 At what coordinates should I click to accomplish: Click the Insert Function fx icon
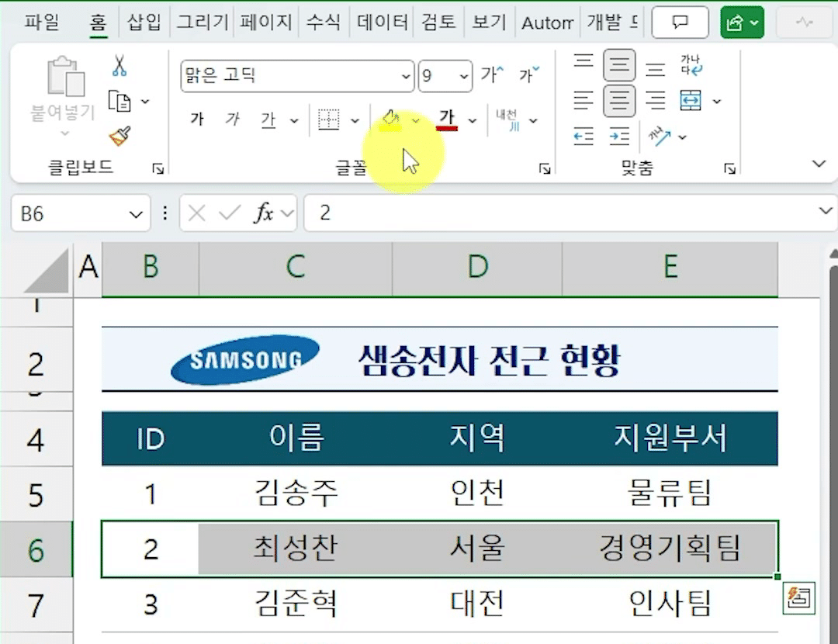pos(264,213)
